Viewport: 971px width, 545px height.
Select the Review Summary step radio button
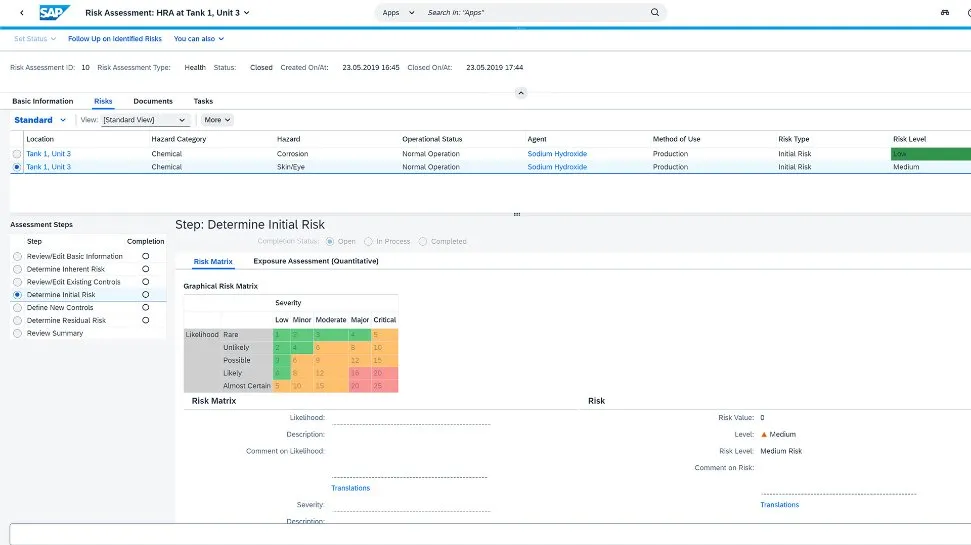[17, 334]
